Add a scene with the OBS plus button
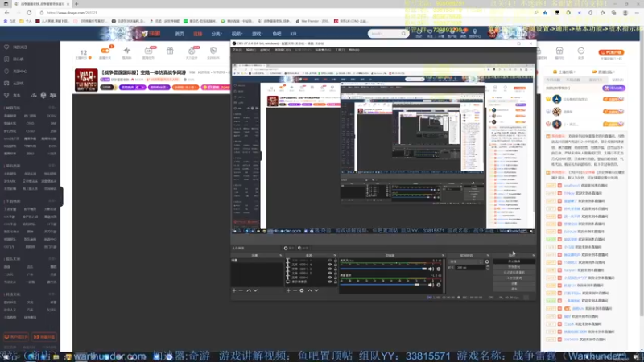Screen dimensions: 644x362 click(x=234, y=290)
